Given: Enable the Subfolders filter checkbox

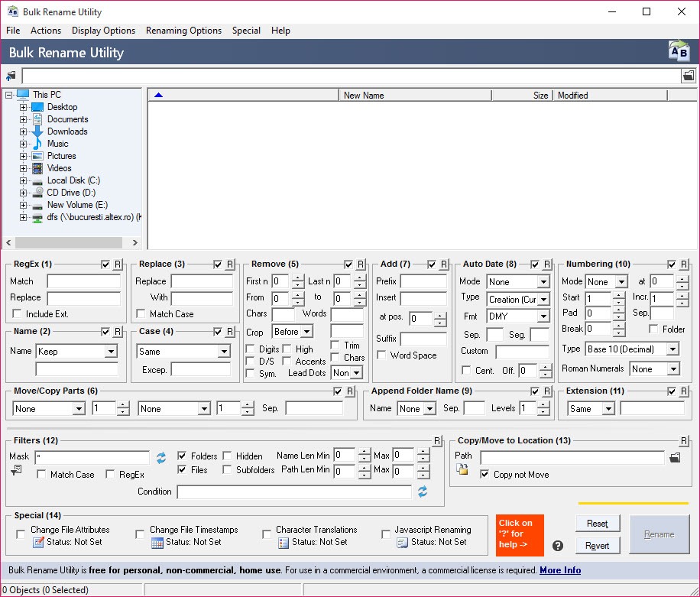Looking at the screenshot, I should click(227, 469).
